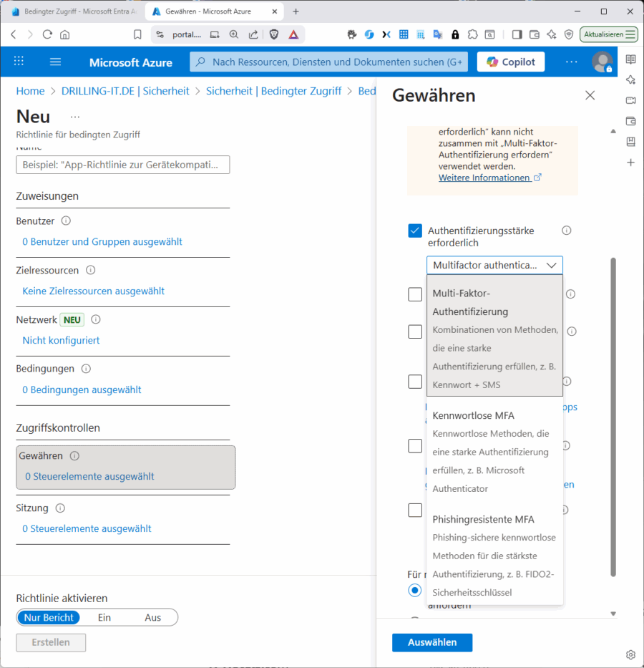Click info icon next to Gewähren
644x668 pixels.
[x=74, y=456]
